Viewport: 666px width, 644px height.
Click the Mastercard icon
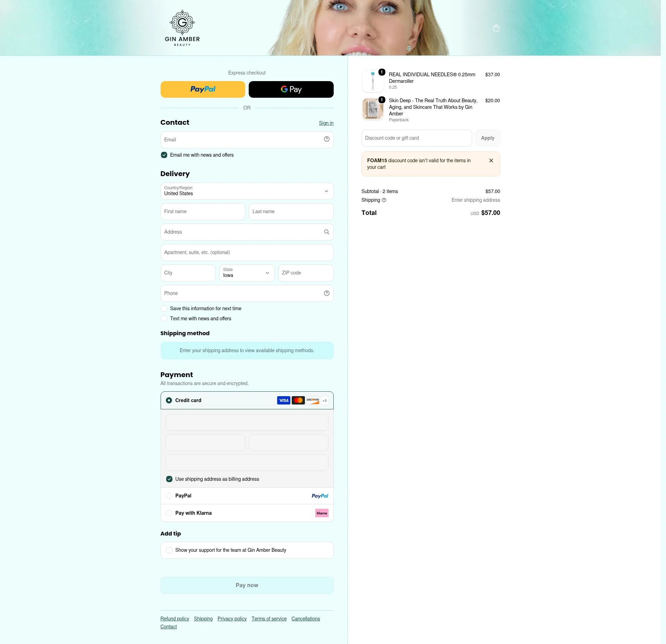298,401
